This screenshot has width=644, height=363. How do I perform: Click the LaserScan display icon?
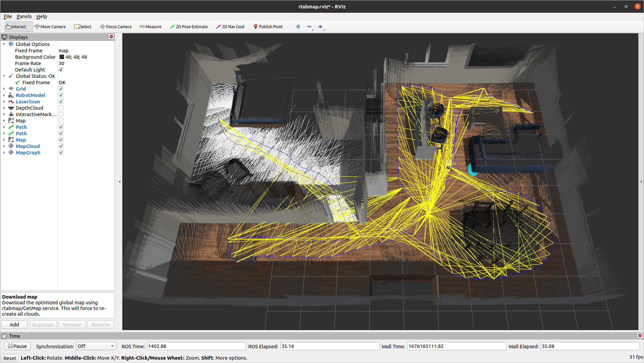pyautogui.click(x=11, y=102)
